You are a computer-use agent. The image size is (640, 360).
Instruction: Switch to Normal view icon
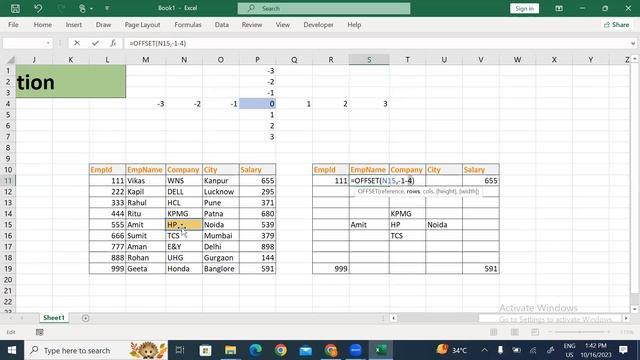click(493, 332)
